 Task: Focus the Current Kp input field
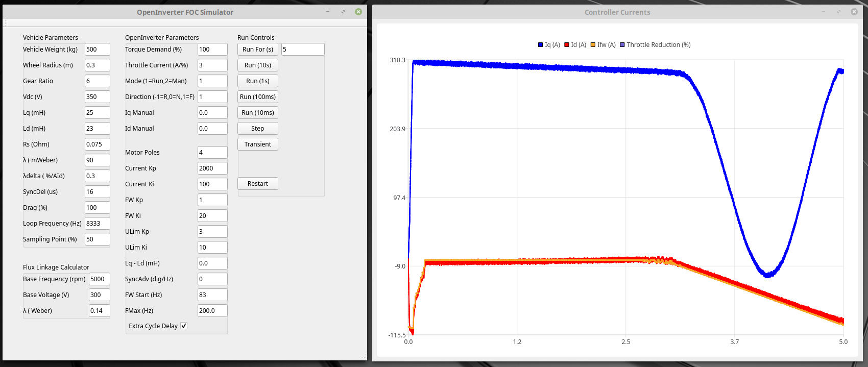pyautogui.click(x=212, y=168)
